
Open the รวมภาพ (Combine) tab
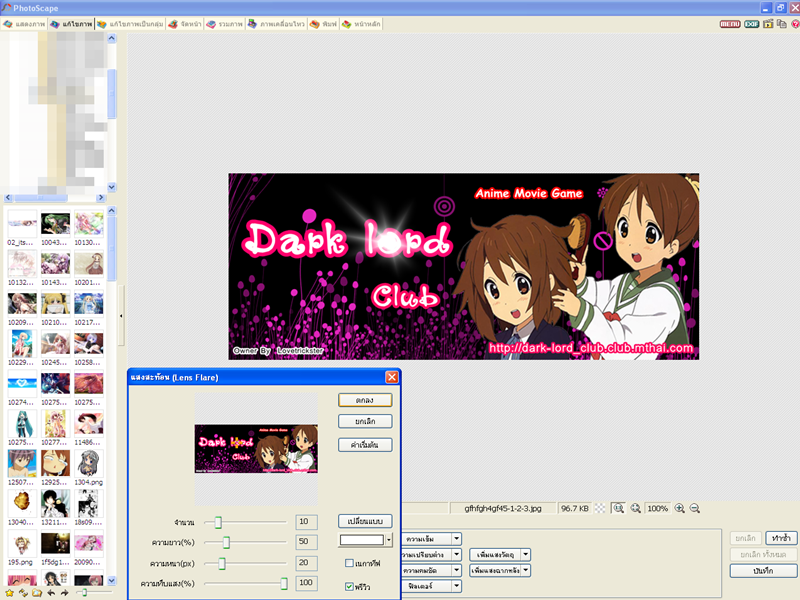(x=224, y=24)
